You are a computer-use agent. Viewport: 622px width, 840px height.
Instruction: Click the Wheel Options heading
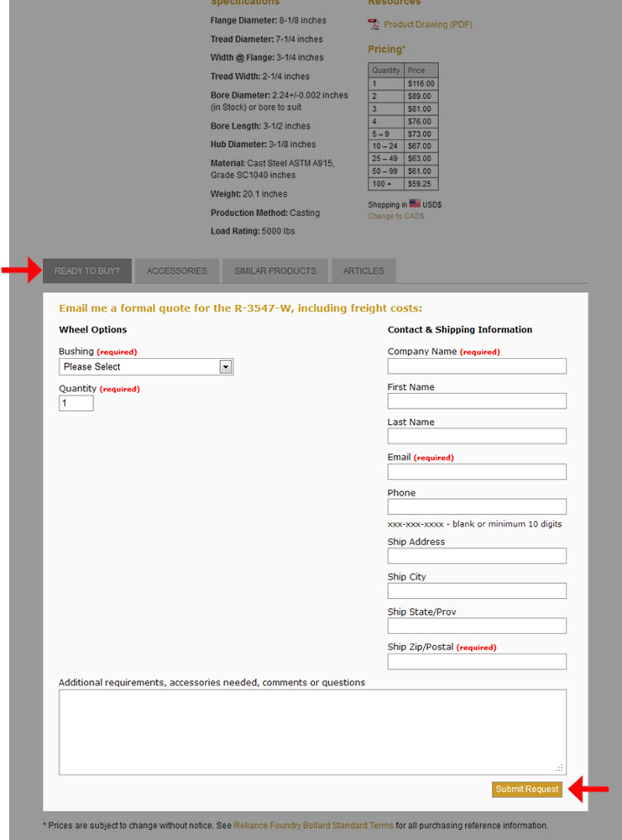point(92,329)
